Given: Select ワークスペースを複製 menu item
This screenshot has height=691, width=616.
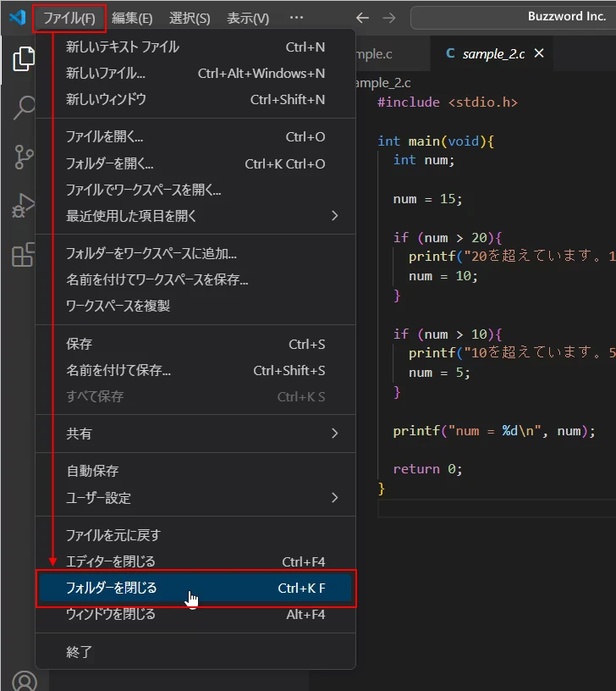Looking at the screenshot, I should (195, 306).
